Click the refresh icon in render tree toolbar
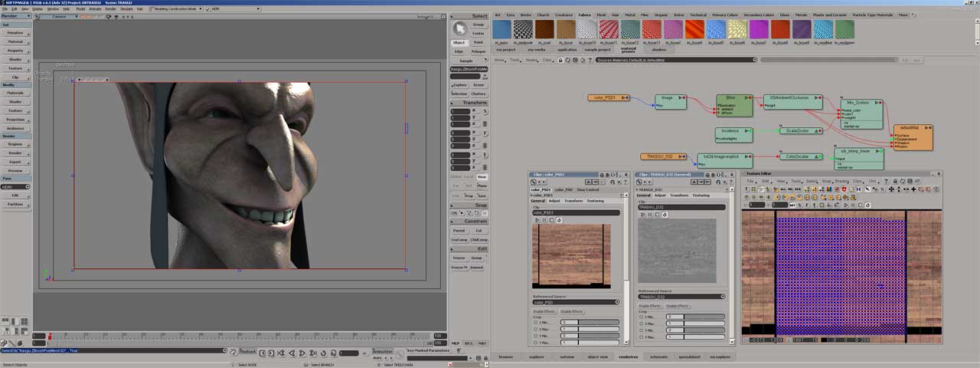Viewport: 980px width, 368px height. tap(567, 60)
